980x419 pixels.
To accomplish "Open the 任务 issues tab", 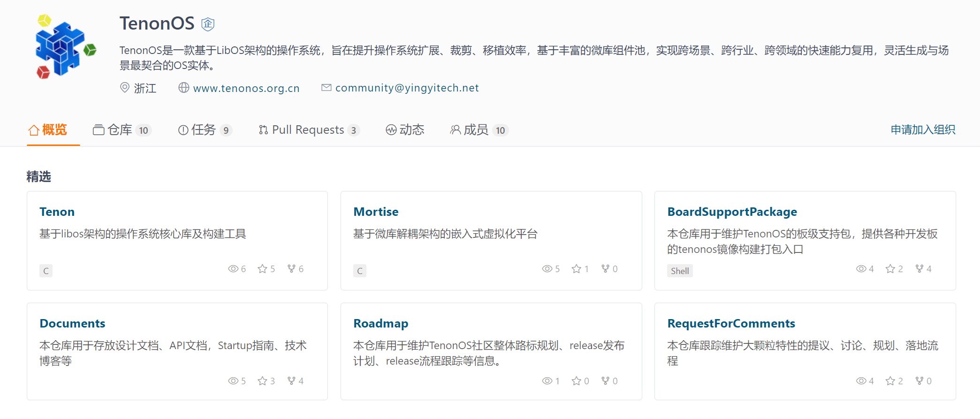I will 205,130.
